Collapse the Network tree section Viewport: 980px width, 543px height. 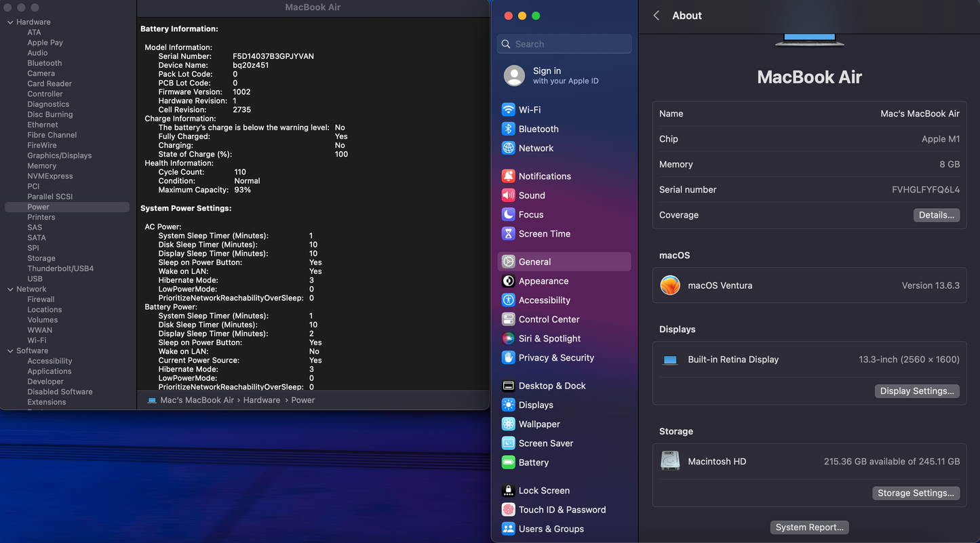[10, 289]
